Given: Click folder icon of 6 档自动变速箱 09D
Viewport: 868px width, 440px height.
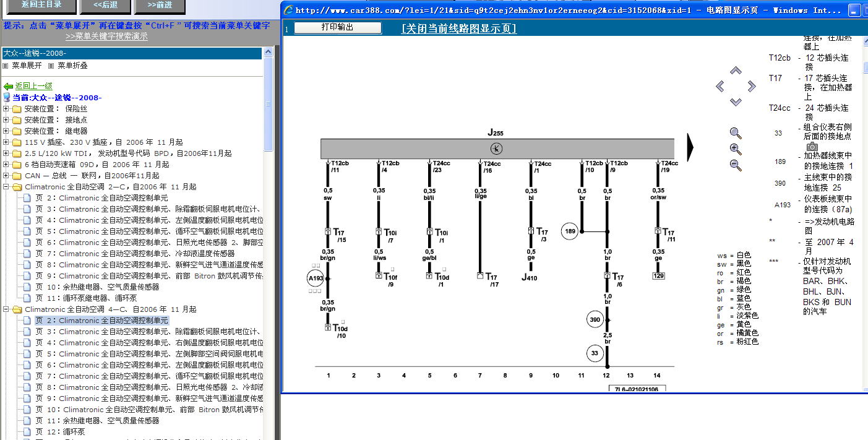Looking at the screenshot, I should point(17,165).
